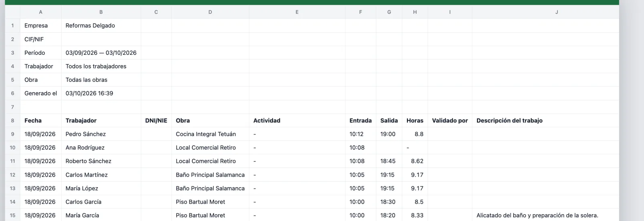The image size is (644, 221).
Task: Select column B header
Action: click(101, 12)
